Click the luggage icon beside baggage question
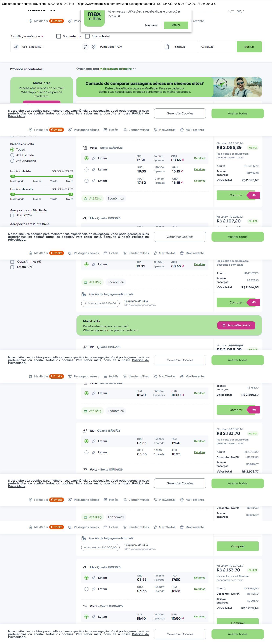Screen dimensions: 272x644 pyautogui.click(x=84, y=294)
